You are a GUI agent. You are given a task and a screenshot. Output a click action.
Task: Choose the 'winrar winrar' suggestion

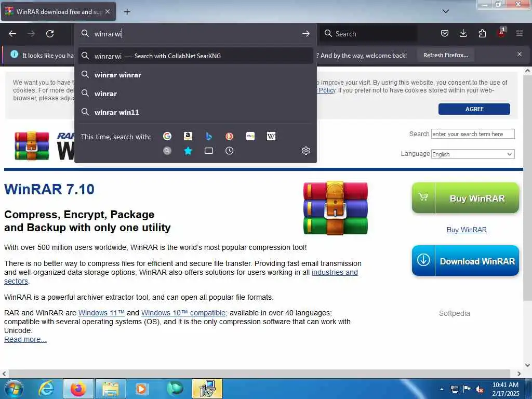coord(195,75)
